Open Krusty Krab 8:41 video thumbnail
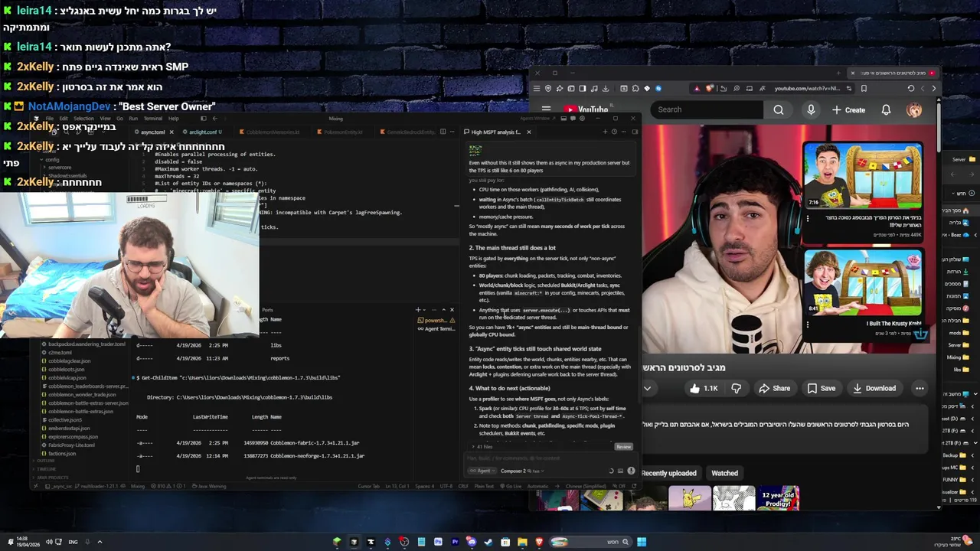 pyautogui.click(x=863, y=282)
